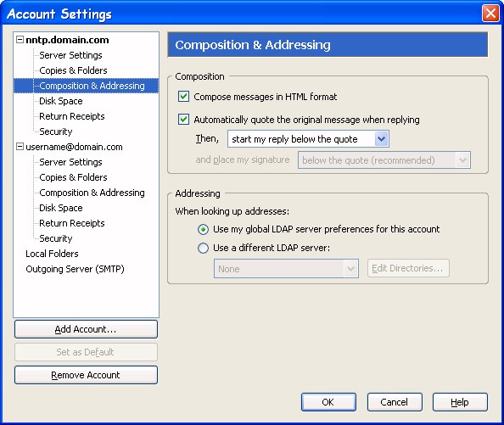Open Security under username@domain.com
The width and height of the screenshot is (504, 425).
[56, 238]
